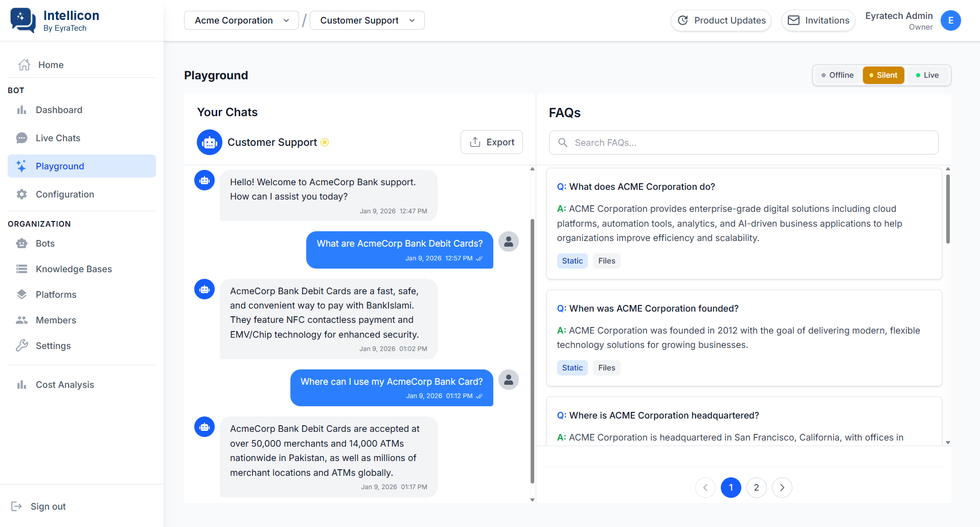
Task: Click the Sign out link
Action: point(38,507)
